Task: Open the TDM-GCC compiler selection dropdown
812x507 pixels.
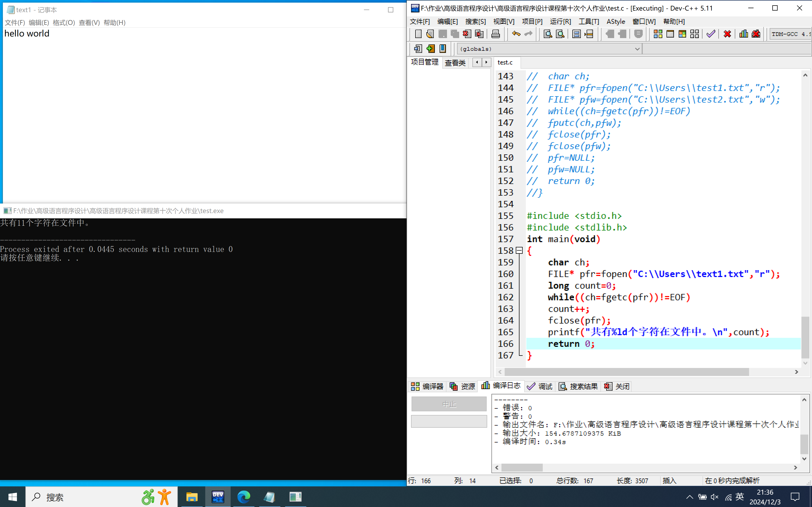Action: click(x=790, y=34)
